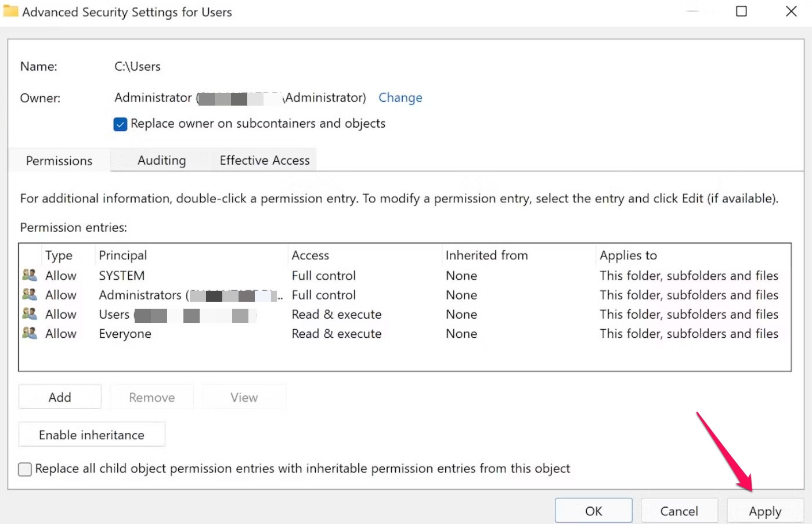Click Enable inheritance
Screen dimensions: 812x524
coord(91,434)
